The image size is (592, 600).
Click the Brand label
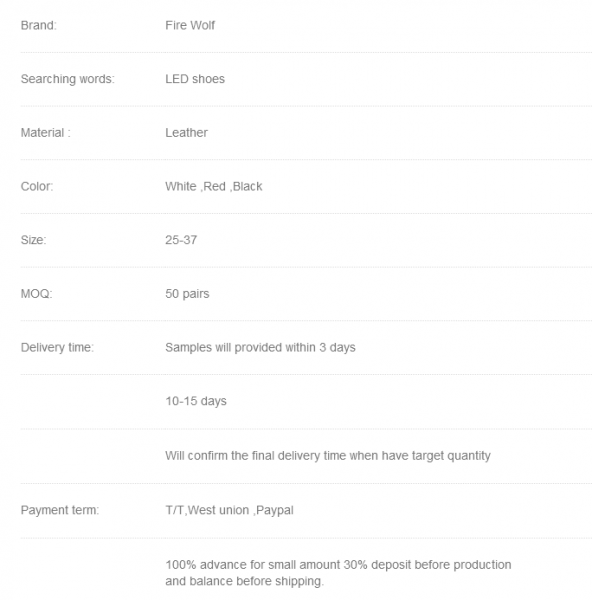39,25
